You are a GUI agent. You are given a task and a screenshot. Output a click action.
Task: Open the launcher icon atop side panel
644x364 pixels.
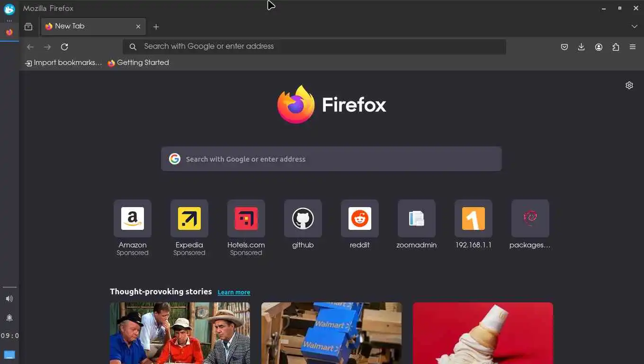9,9
